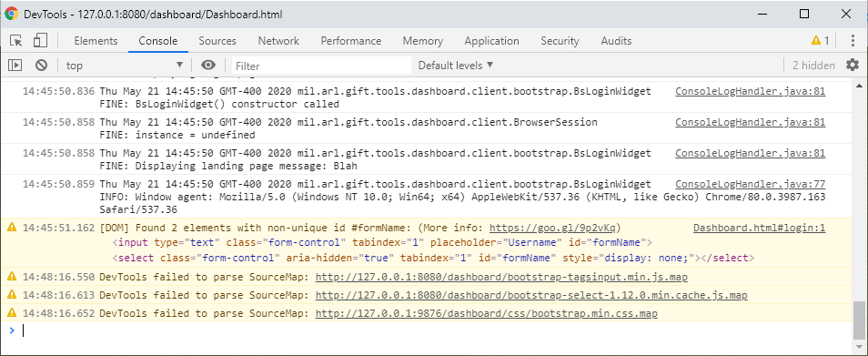Select the hidden select element with id formName
The image size is (868, 356).
(x=433, y=258)
